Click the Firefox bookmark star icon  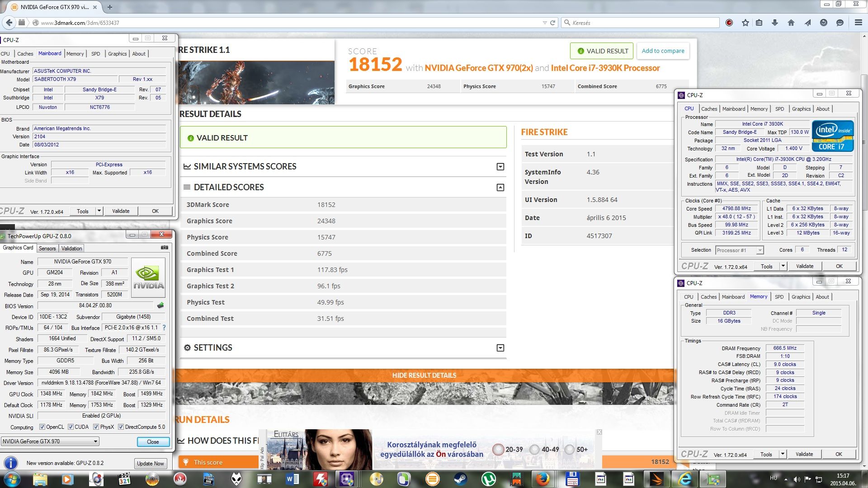(745, 23)
